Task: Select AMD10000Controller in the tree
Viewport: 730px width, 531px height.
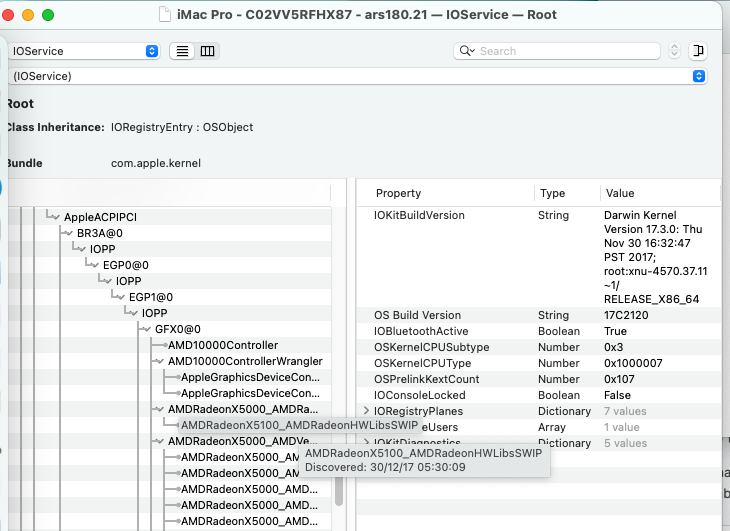Action: coord(223,345)
